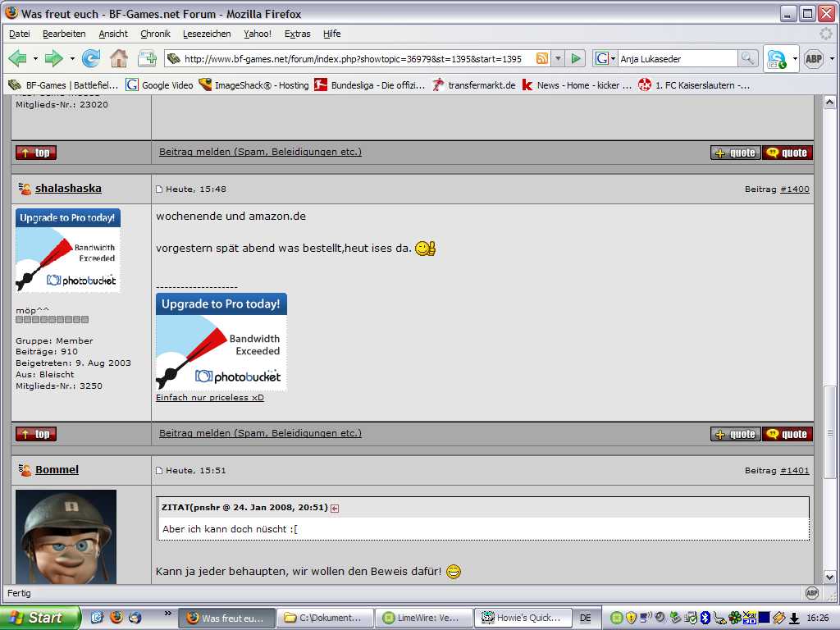Click the Adblock Plus status bar icon
Viewport: 840px width, 630px height.
click(x=812, y=592)
